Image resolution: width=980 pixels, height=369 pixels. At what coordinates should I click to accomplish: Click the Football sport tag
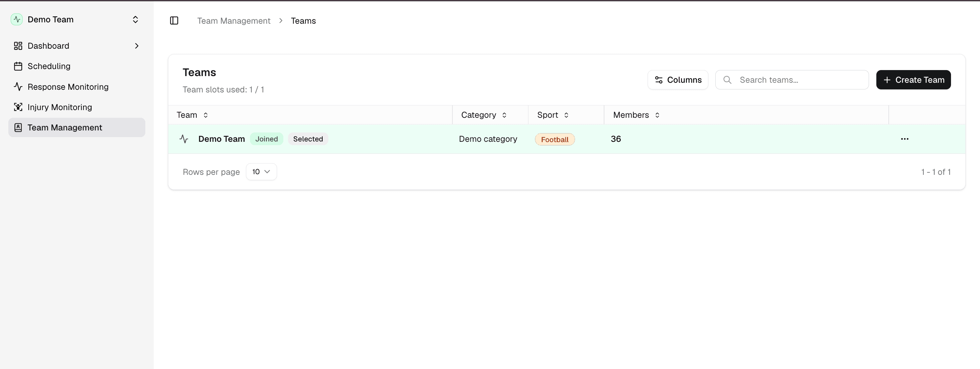coord(555,139)
